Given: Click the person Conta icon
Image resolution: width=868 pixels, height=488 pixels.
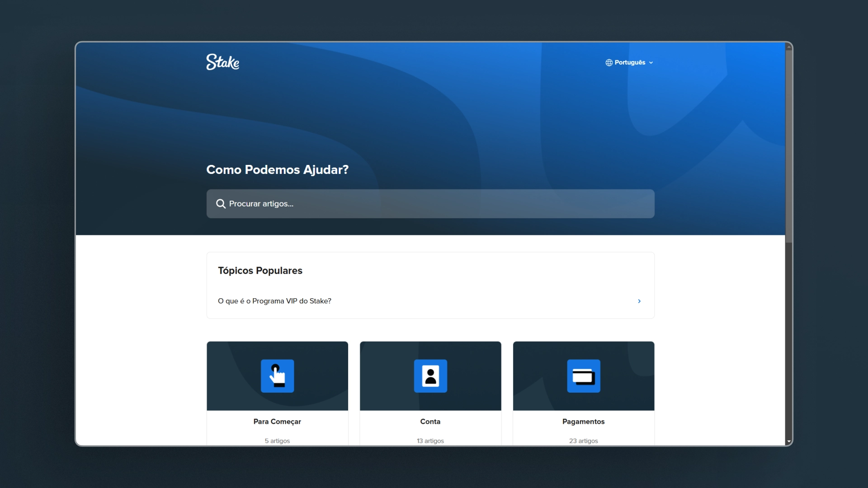Looking at the screenshot, I should pos(430,376).
